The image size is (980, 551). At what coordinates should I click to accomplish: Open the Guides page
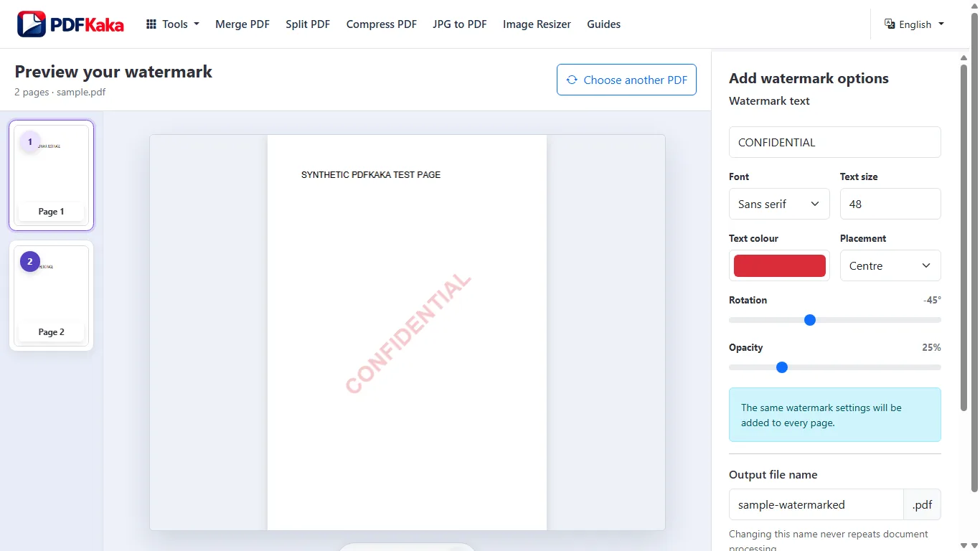[603, 24]
